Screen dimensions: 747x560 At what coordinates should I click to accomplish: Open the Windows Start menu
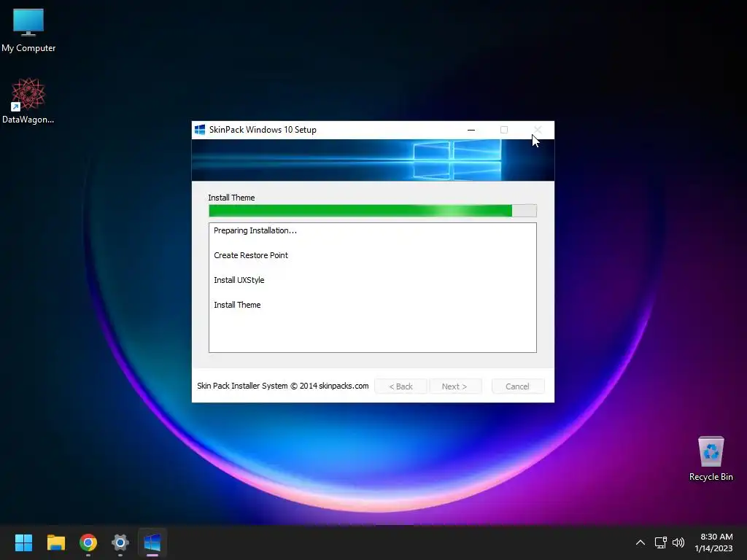23,542
